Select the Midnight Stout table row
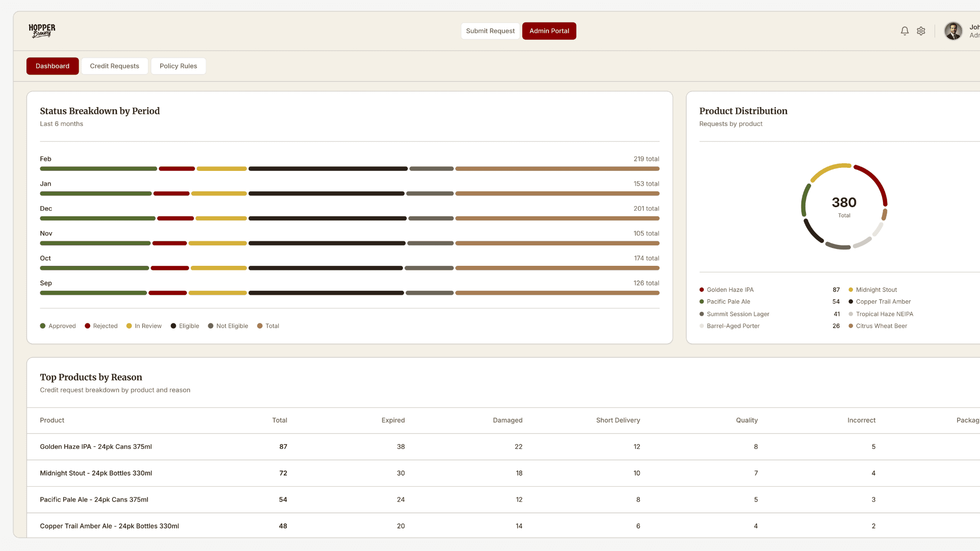This screenshot has width=980, height=551. (96, 473)
